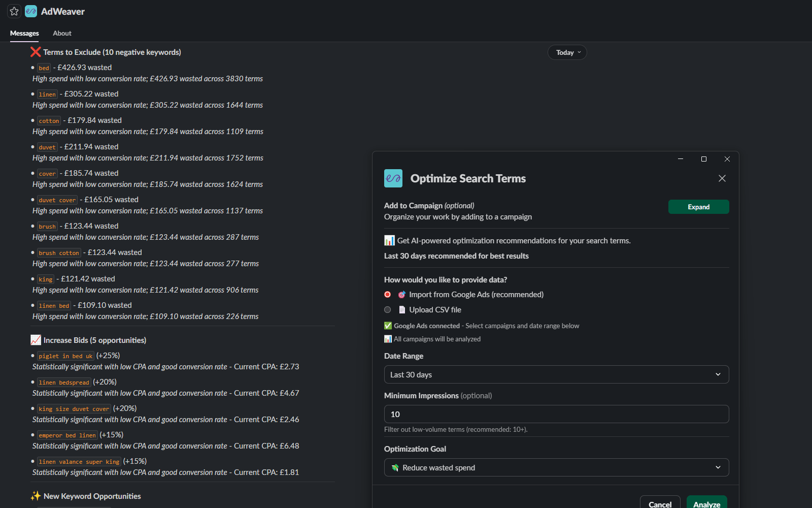Click the red X icon beside Terms to Exclude
The height and width of the screenshot is (508, 812).
coord(35,51)
